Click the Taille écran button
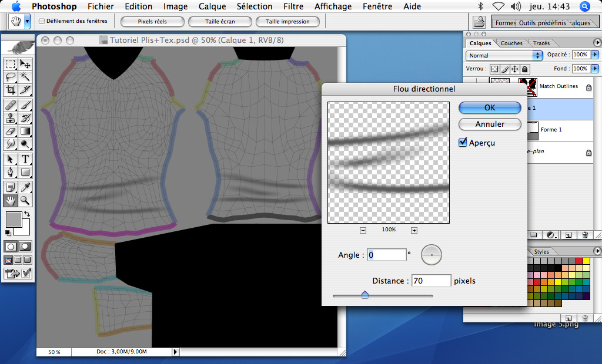The height and width of the screenshot is (364, 602). pos(220,22)
